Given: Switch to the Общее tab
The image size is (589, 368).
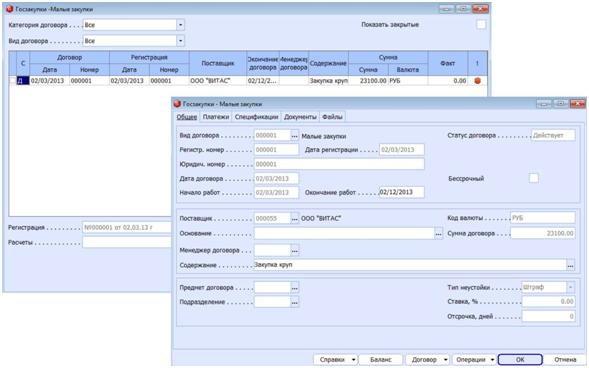Looking at the screenshot, I should coord(187,117).
